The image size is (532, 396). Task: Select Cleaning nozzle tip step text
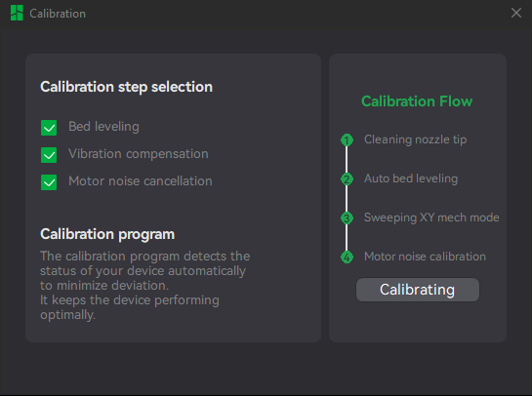click(x=415, y=139)
